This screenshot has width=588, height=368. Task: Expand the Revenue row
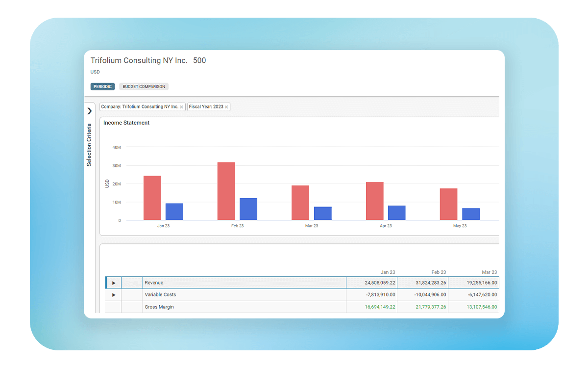click(x=114, y=283)
